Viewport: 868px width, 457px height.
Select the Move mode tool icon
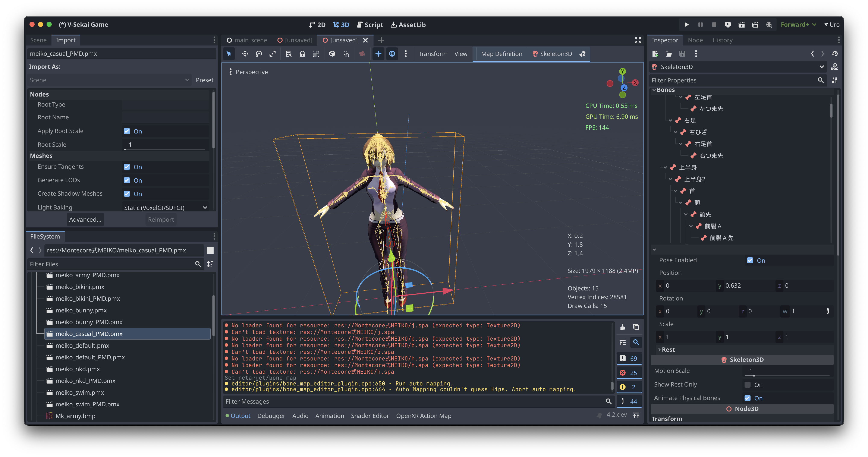tap(245, 54)
